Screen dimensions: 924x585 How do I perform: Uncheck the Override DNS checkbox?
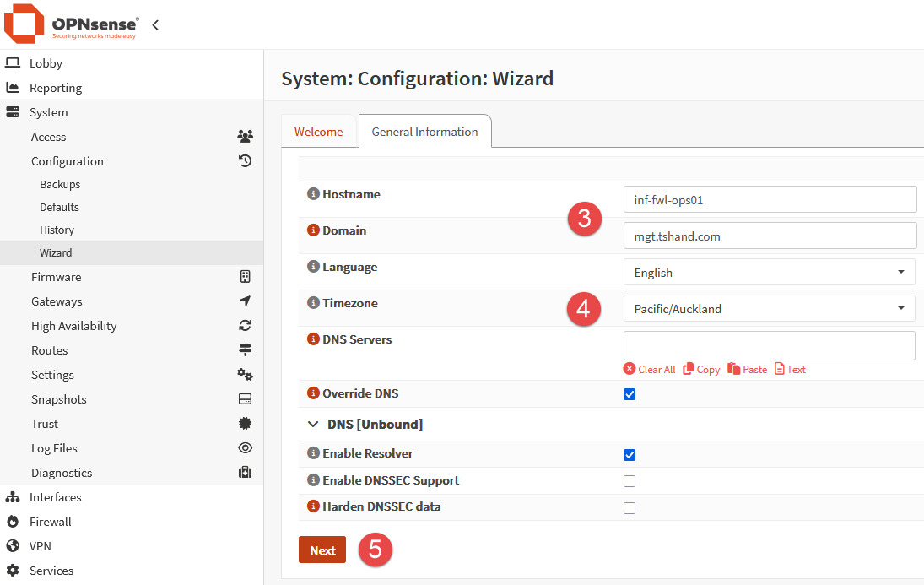630,394
